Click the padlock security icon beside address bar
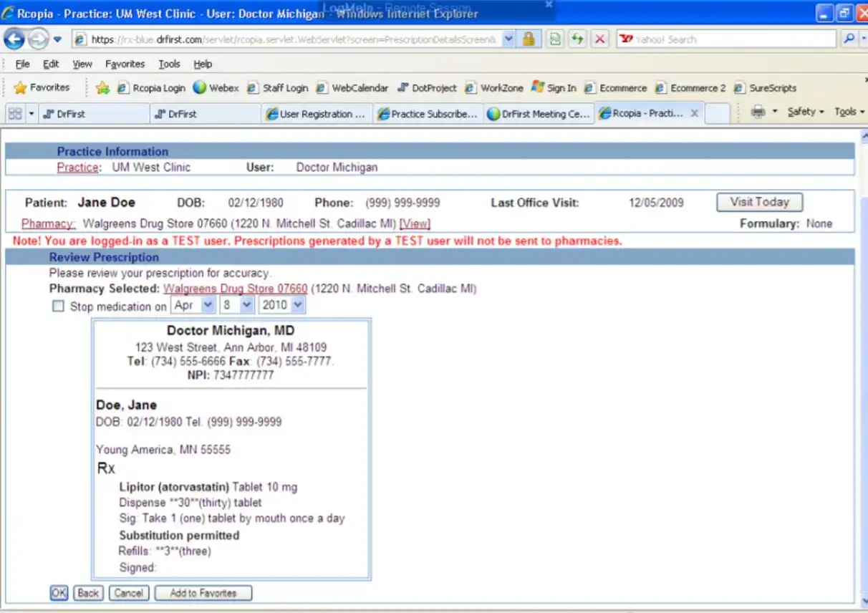 (x=529, y=39)
